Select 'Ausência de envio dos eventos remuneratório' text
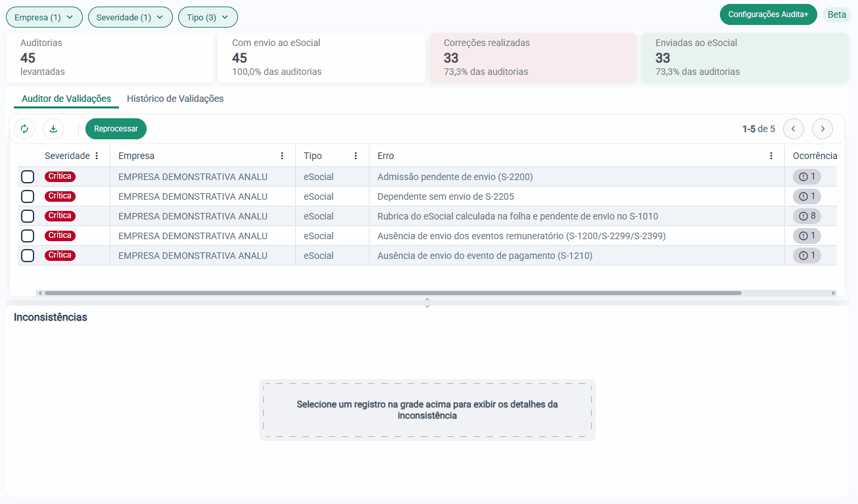Image resolution: width=858 pixels, height=504 pixels. tap(470, 236)
